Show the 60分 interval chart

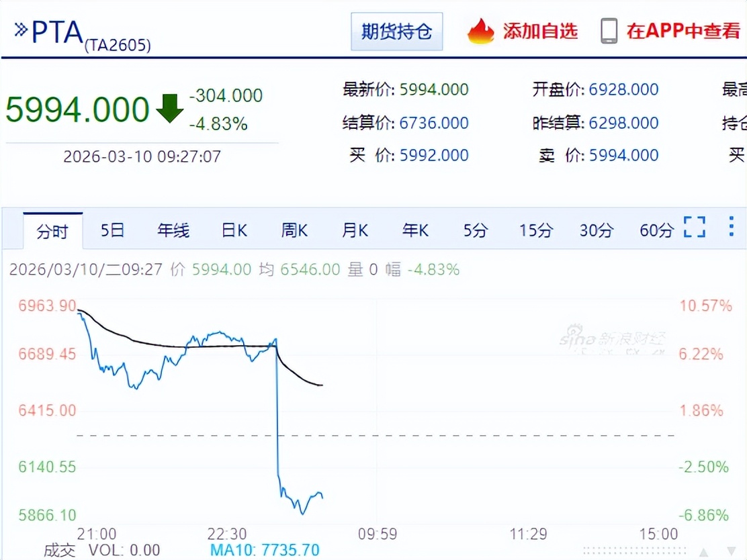[x=656, y=231]
